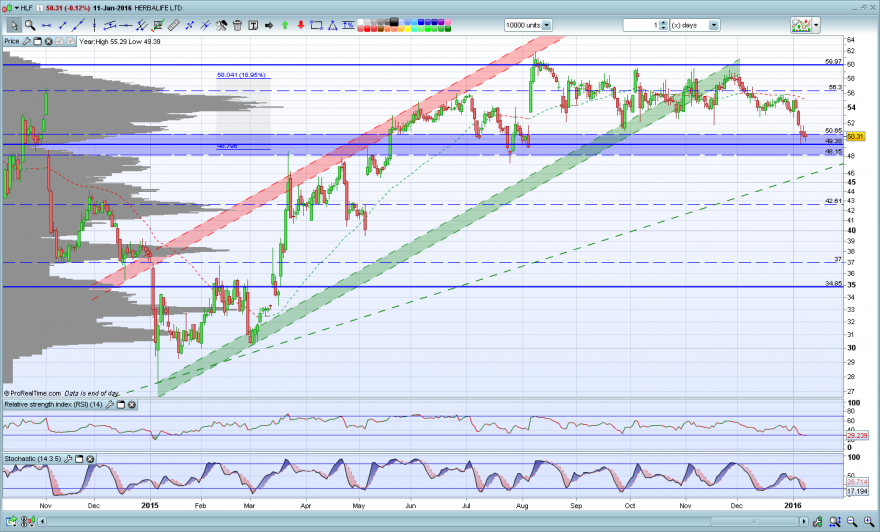880x532 pixels.
Task: Zoom in using bottom magnifier plus
Action: (869, 522)
